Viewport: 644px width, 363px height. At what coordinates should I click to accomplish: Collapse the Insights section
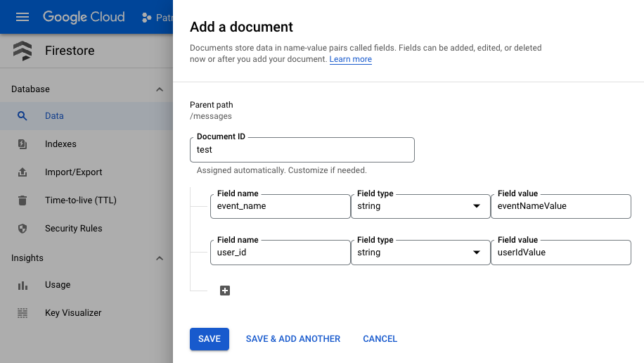(160, 258)
